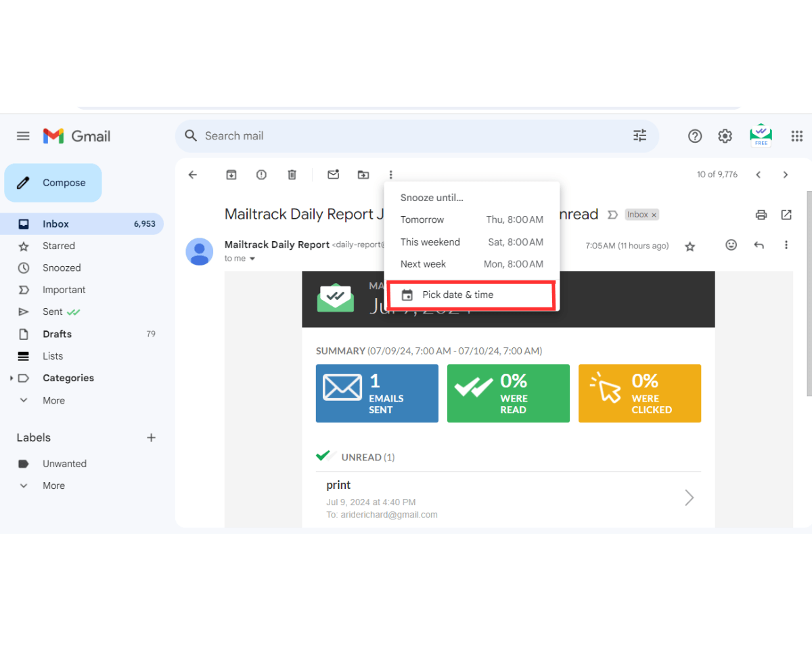Open the message More options dots
This screenshot has height=650, width=812.
coord(786,245)
